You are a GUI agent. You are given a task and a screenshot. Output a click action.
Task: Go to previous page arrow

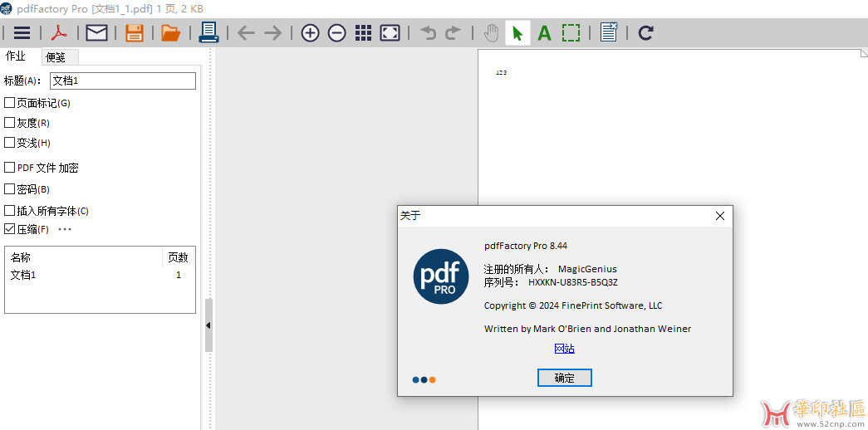click(246, 33)
